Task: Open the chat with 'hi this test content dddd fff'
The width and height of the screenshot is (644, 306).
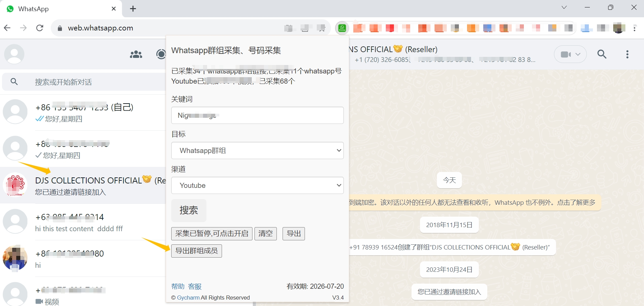Action: 83,222
